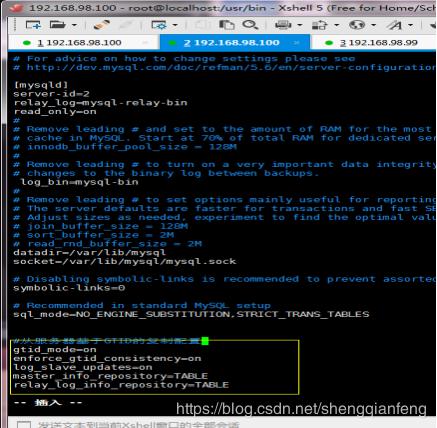The height and width of the screenshot is (428, 437).
Task: Click the master_info_repository=TABLE line
Action: [110, 376]
